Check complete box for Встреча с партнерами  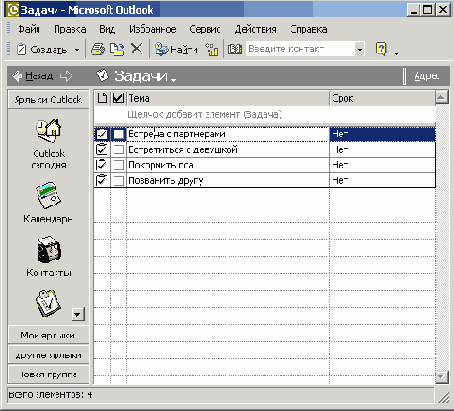[119, 134]
